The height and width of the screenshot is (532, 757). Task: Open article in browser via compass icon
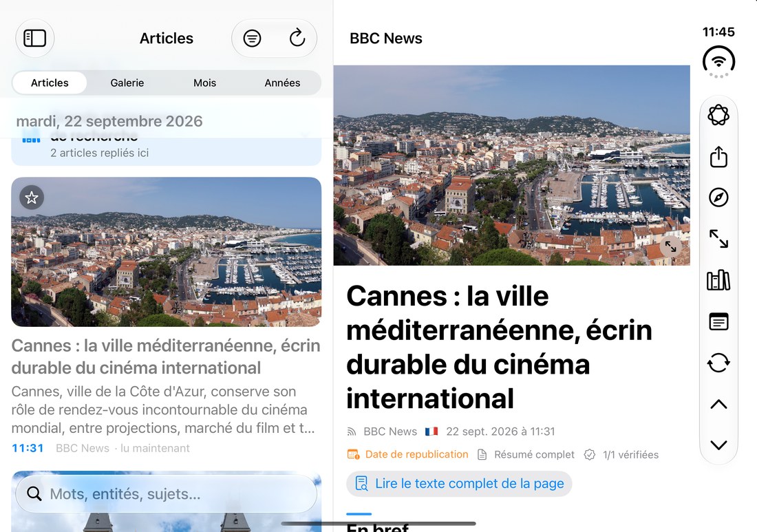coord(718,198)
